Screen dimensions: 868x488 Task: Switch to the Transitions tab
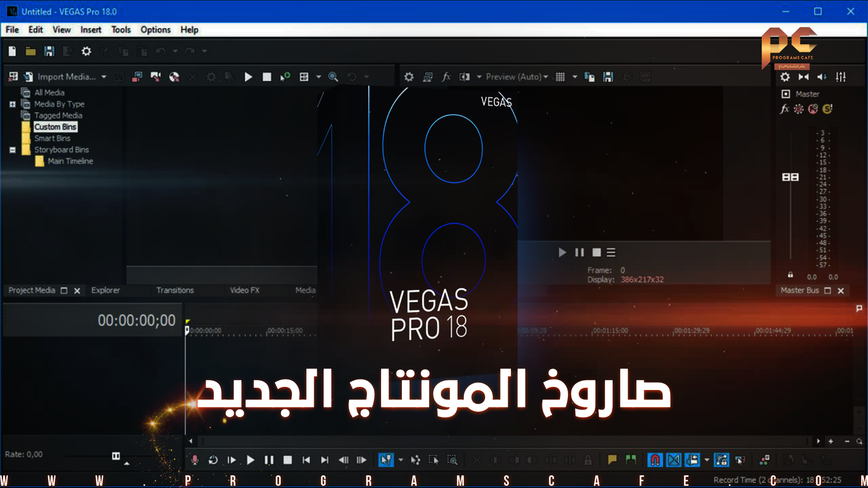tap(175, 290)
